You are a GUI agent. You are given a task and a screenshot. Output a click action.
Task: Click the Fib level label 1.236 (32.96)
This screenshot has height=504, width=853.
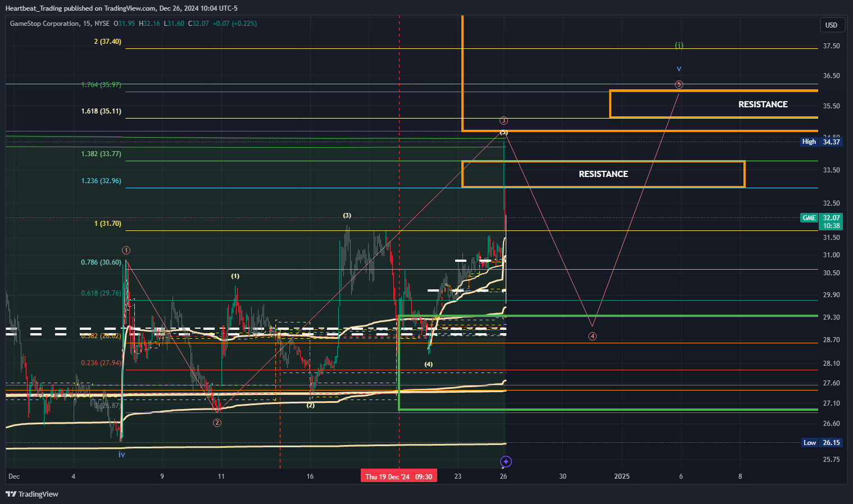101,181
